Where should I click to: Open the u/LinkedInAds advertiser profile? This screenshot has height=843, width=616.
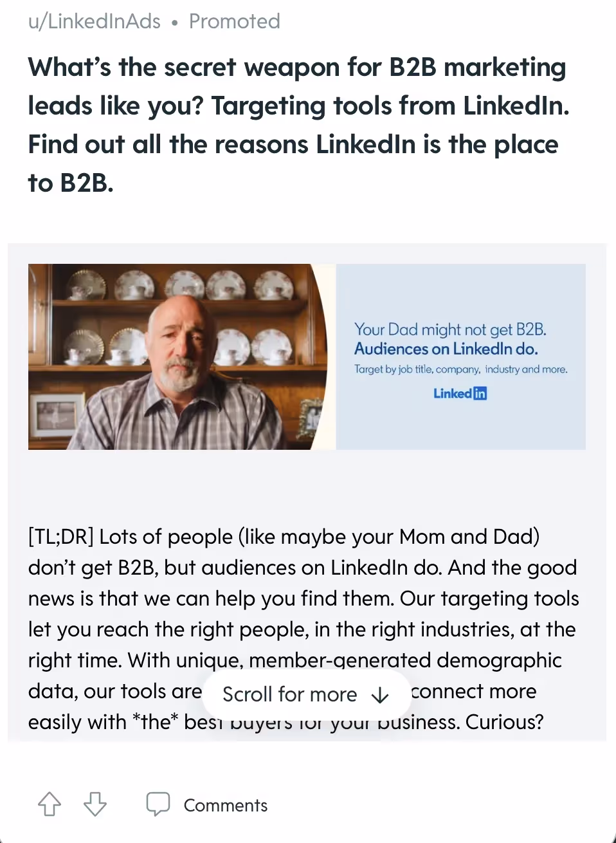pyautogui.click(x=94, y=21)
